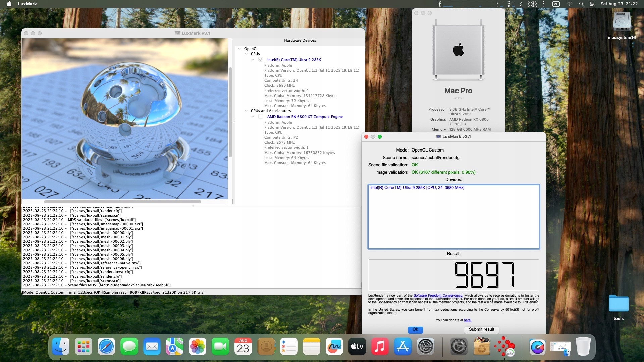Click the Spotlight search icon in menu bar
This screenshot has width=644, height=362.
pyautogui.click(x=581, y=4)
